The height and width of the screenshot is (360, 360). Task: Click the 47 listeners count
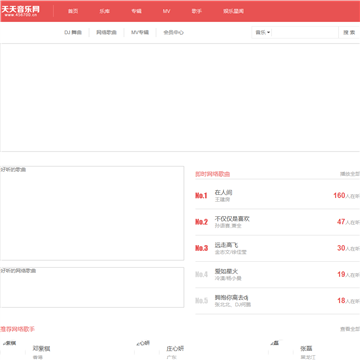point(341,222)
